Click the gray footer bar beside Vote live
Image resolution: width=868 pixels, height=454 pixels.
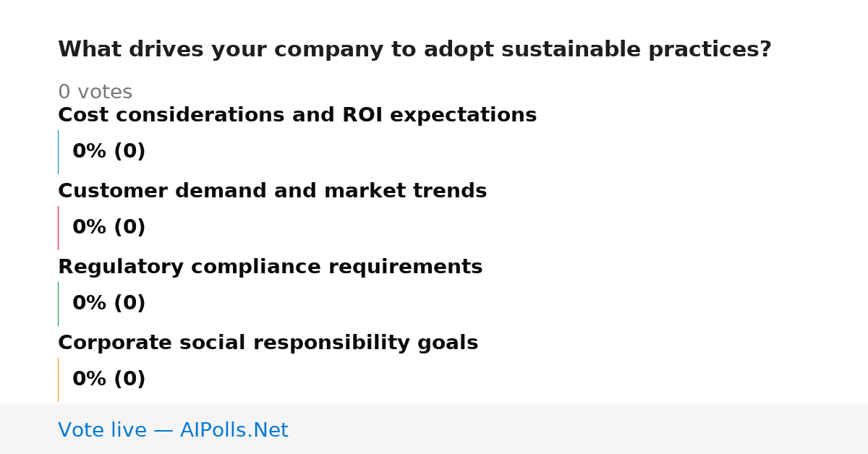tap(579, 429)
